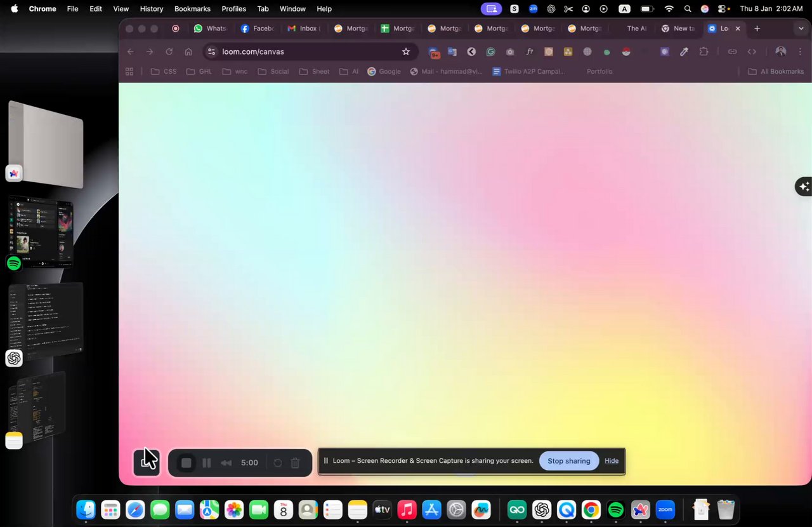The width and height of the screenshot is (812, 527).
Task: Expand the tab search dropdown
Action: [801, 29]
